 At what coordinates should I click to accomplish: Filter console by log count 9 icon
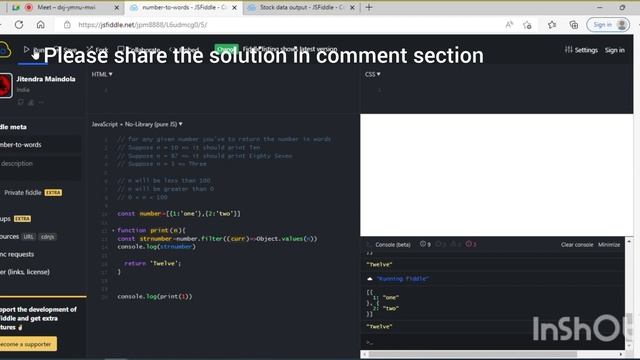425,244
